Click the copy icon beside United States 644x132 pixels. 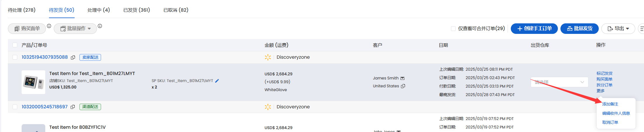(403, 86)
